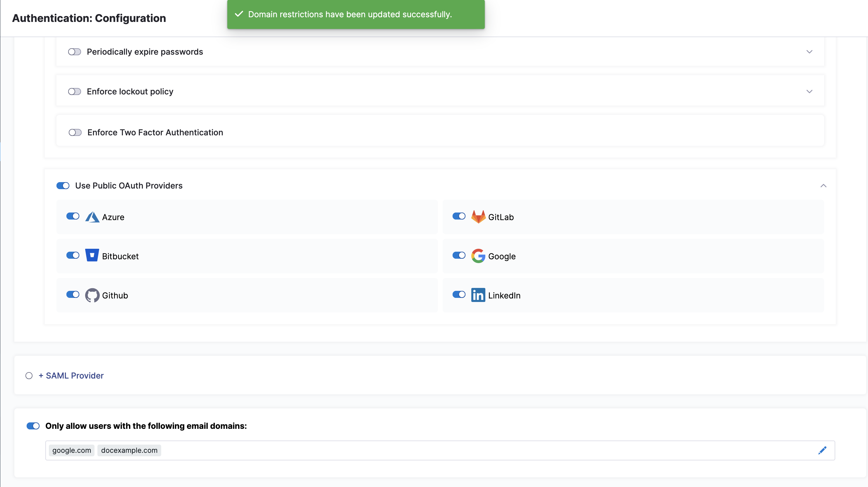Click the docexample.com domain tag

click(129, 450)
